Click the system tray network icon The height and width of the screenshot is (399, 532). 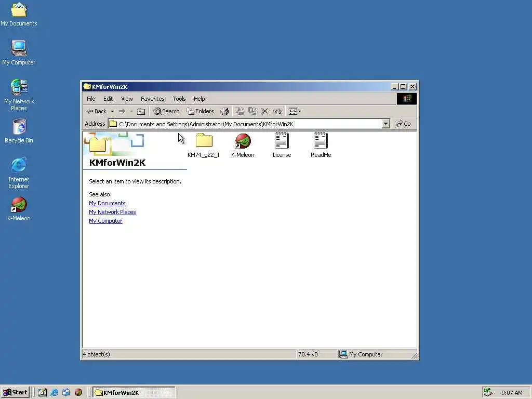point(488,392)
